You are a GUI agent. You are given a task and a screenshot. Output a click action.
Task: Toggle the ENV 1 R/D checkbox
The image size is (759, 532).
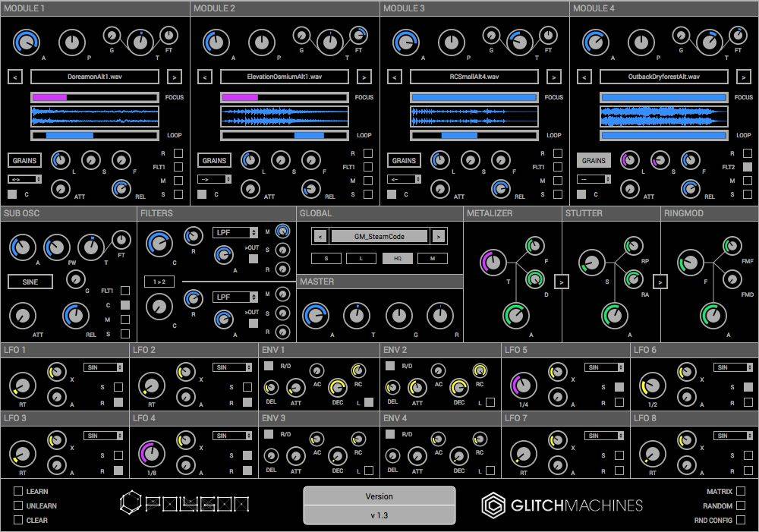268,366
